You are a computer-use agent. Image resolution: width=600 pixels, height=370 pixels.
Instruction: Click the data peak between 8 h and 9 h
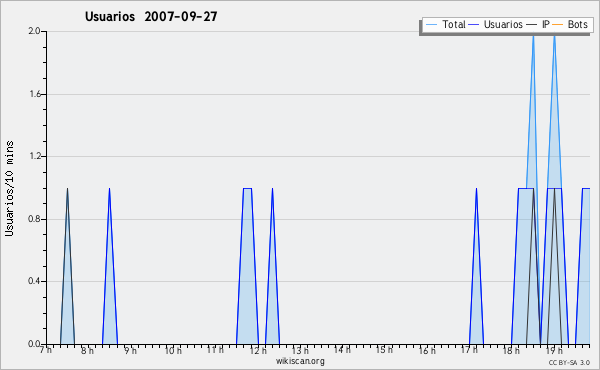click(109, 266)
